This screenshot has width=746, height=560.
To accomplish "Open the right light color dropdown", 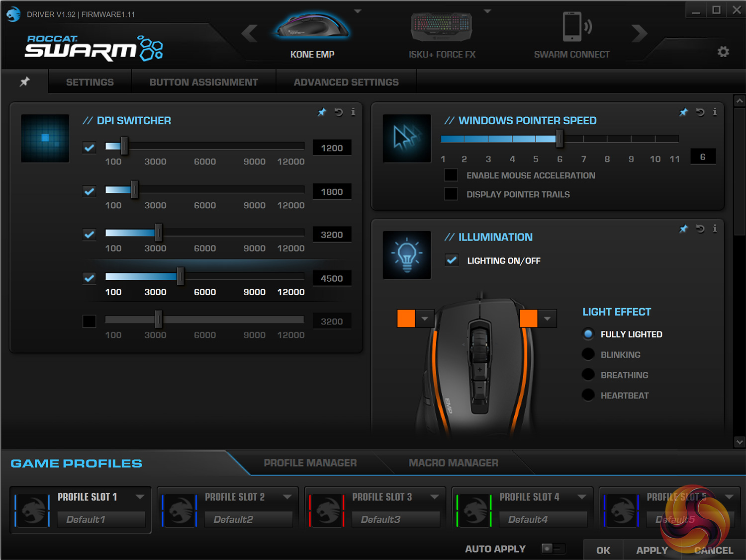I will pos(548,319).
